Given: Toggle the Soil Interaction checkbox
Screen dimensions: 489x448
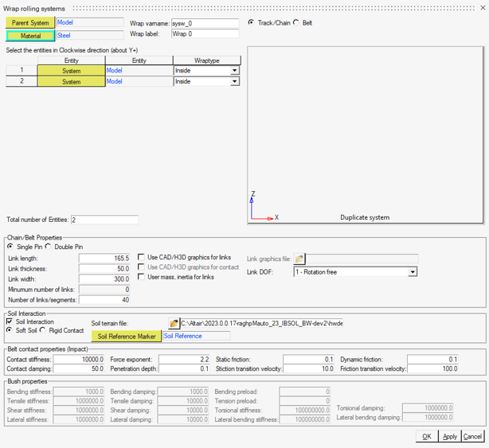Looking at the screenshot, I should point(10,321).
